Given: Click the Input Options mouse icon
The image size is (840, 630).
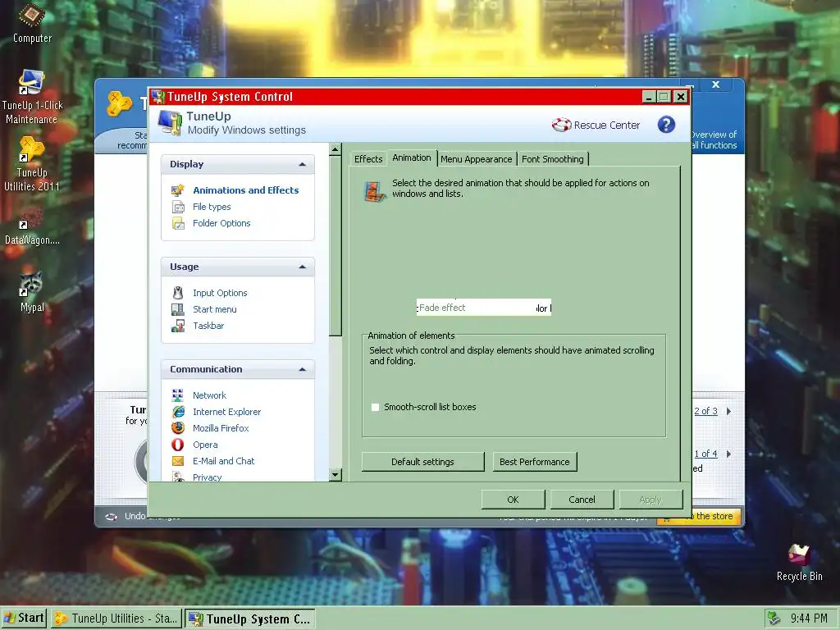Looking at the screenshot, I should coord(178,293).
